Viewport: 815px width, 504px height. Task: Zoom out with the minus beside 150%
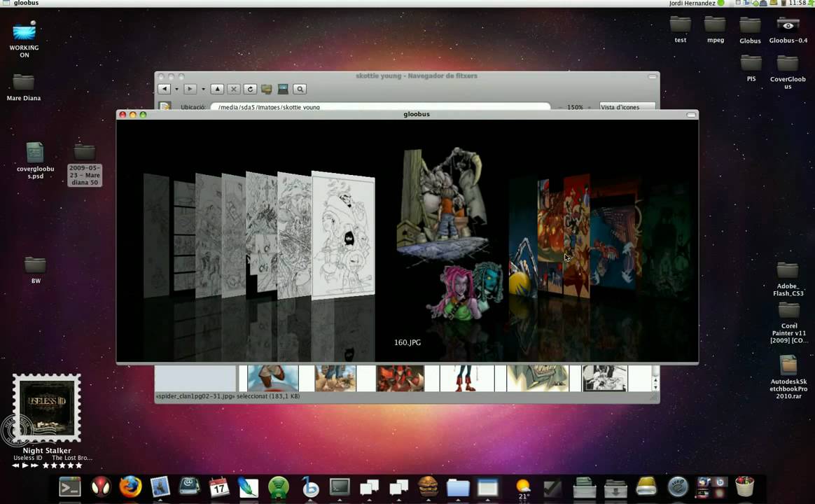click(x=560, y=107)
